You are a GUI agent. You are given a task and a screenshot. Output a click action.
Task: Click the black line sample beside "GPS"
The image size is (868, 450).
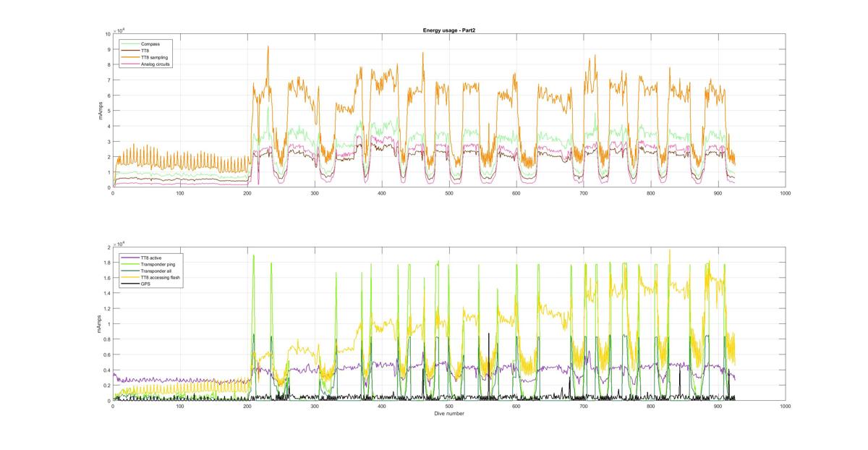pos(129,284)
